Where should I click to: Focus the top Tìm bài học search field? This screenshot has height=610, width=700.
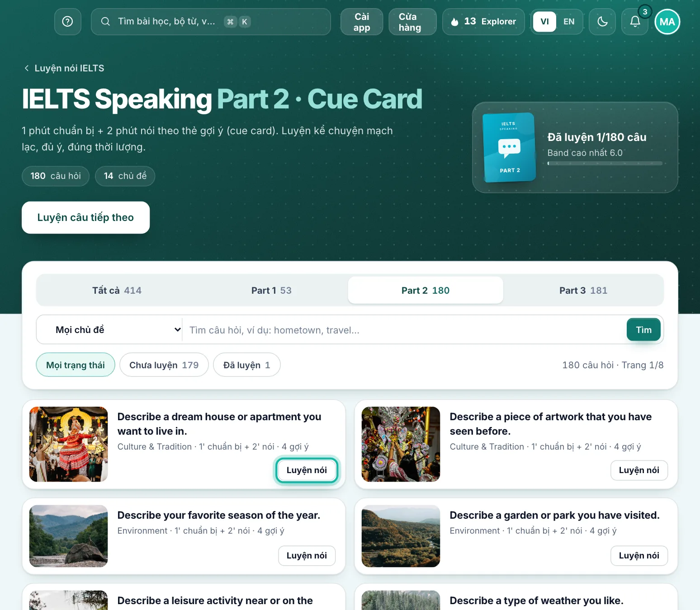click(211, 22)
